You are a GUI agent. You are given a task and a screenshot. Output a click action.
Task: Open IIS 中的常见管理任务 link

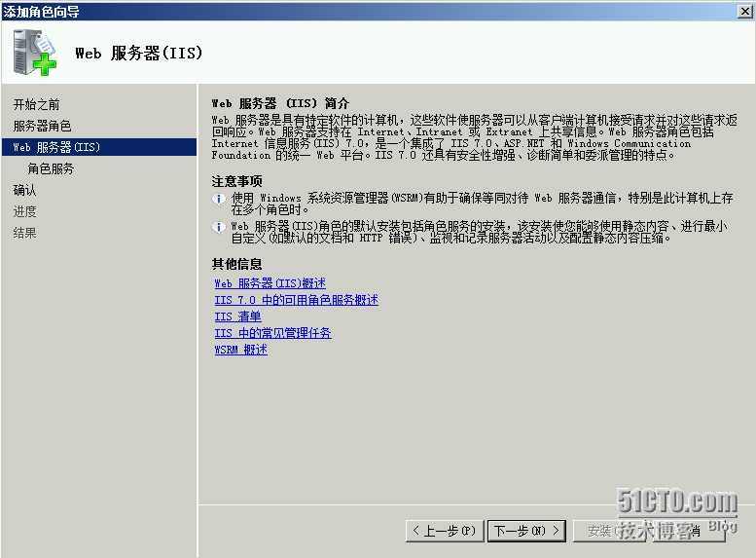point(272,333)
